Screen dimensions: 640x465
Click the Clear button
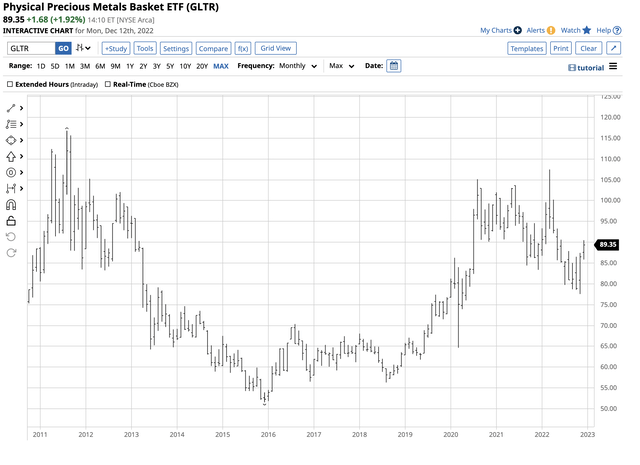[589, 48]
